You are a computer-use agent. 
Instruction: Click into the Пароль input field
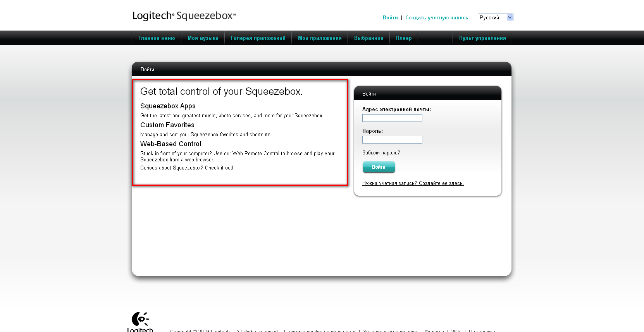click(x=392, y=140)
